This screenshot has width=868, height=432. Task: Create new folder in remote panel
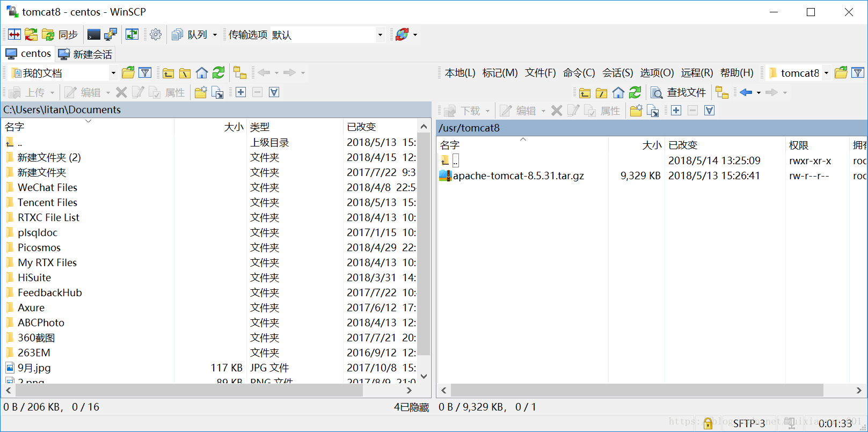coord(636,111)
